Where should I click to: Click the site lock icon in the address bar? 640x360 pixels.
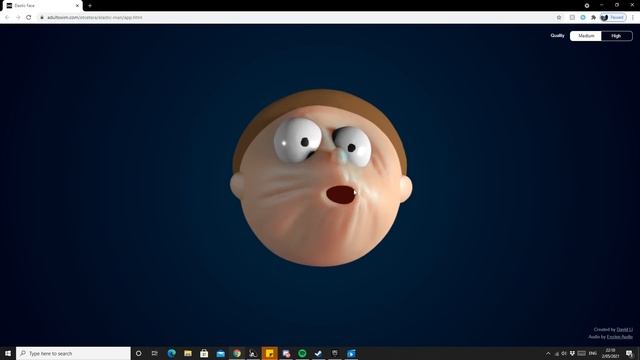tap(42, 18)
